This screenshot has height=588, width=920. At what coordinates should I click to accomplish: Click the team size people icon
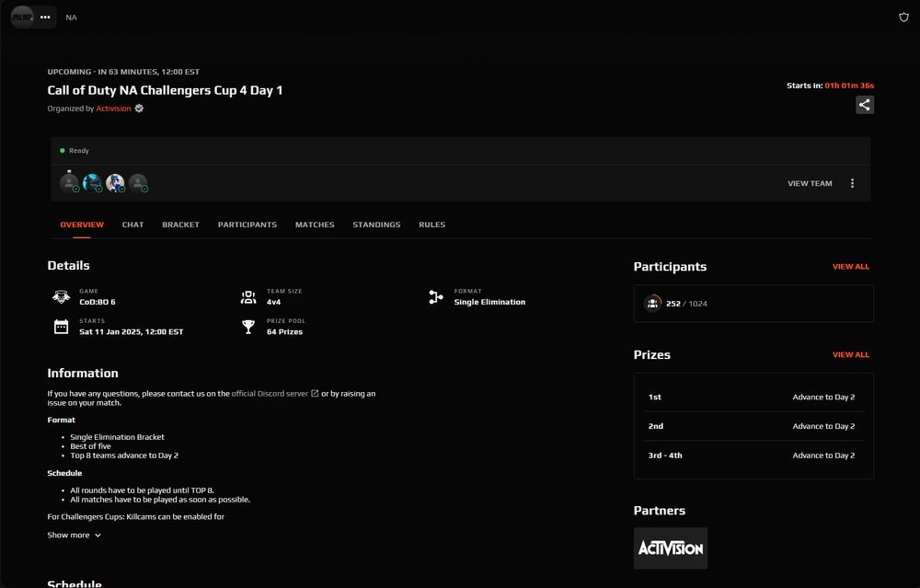248,297
